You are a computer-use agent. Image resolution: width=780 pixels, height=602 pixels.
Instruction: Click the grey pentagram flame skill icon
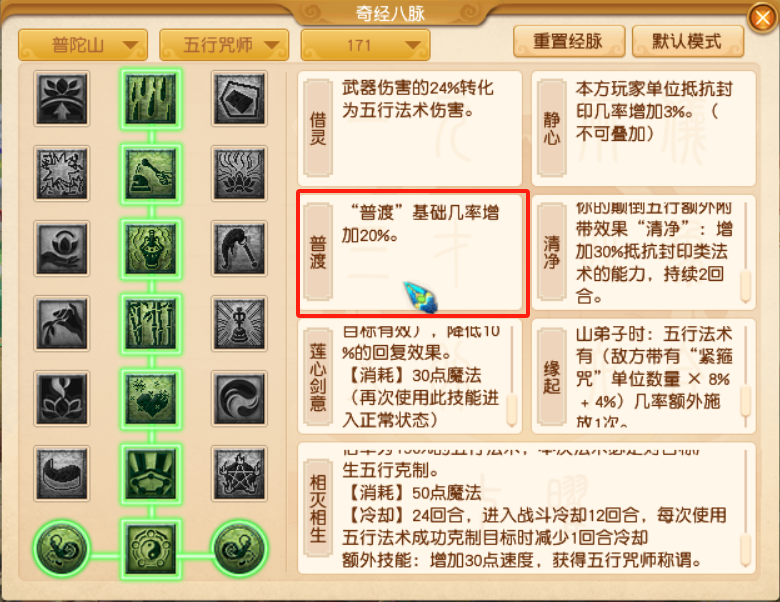(239, 473)
